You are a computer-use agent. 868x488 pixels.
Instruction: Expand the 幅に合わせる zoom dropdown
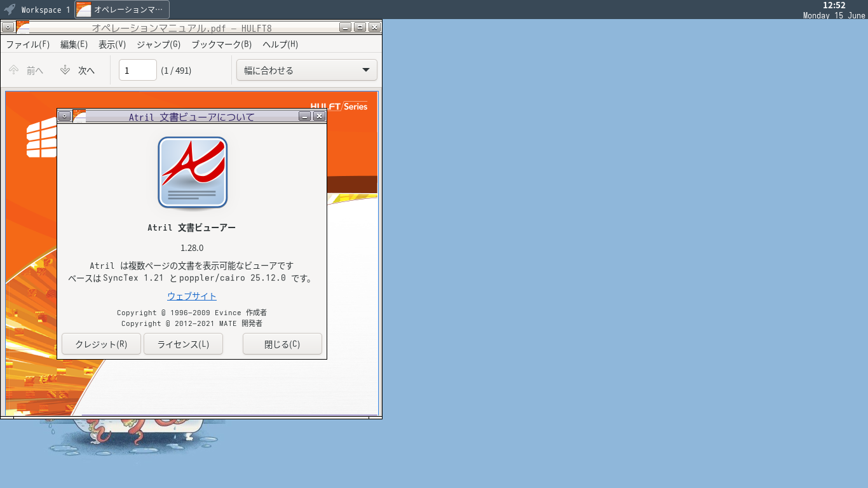(307, 70)
